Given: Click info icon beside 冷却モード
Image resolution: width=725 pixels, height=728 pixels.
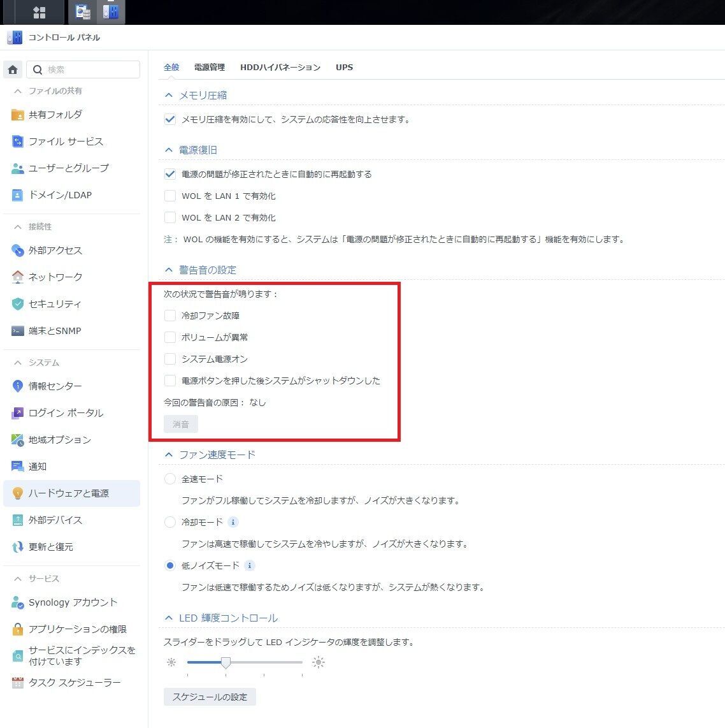Looking at the screenshot, I should (233, 522).
